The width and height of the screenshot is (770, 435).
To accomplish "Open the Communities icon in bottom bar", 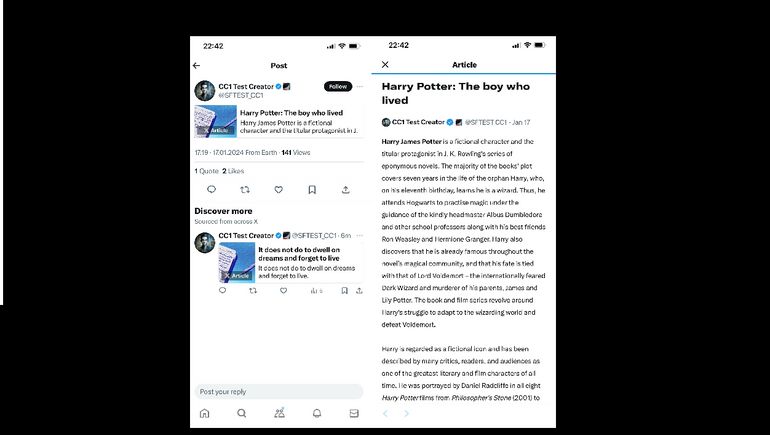I will pyautogui.click(x=279, y=413).
